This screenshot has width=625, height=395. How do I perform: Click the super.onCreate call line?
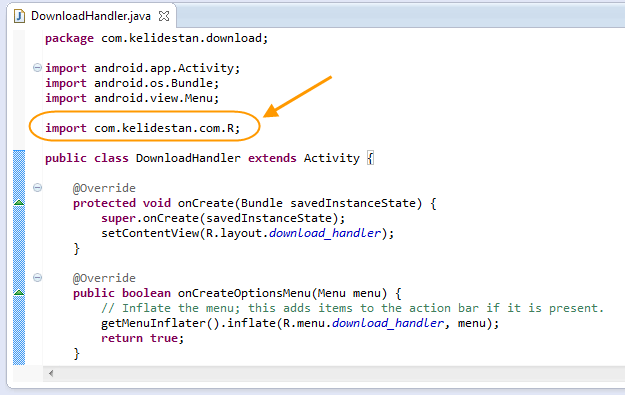pos(223,218)
